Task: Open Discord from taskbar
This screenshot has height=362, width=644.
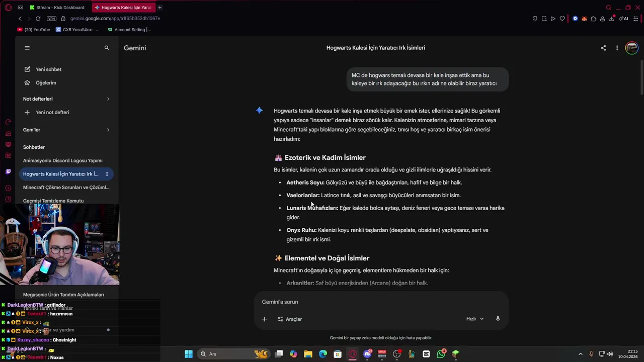Action: click(367, 354)
